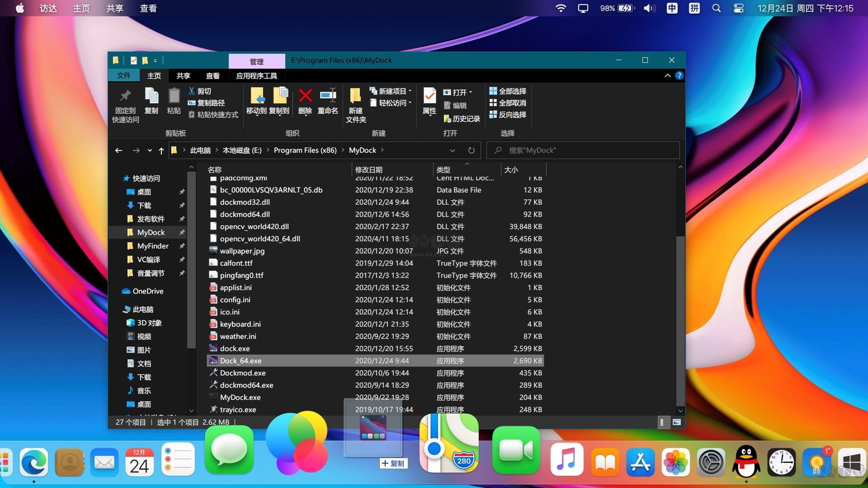Select dockmod64.exe program
The height and width of the screenshot is (488, 868).
[248, 385]
